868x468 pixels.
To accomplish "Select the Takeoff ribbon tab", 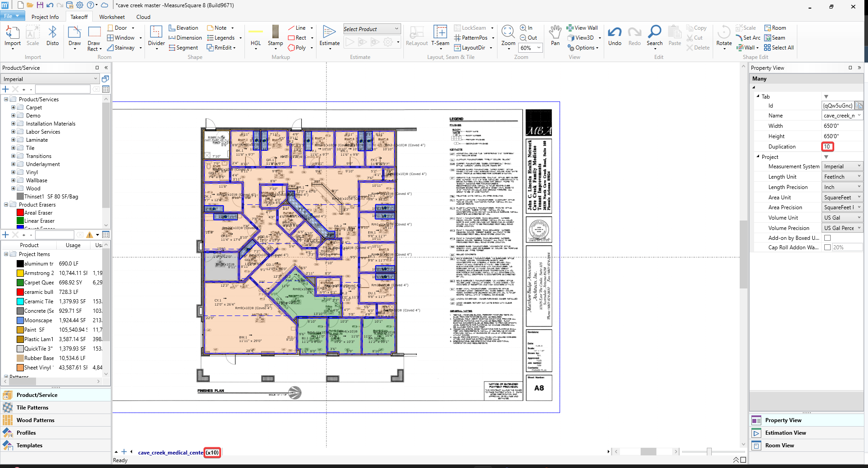I will (x=79, y=17).
